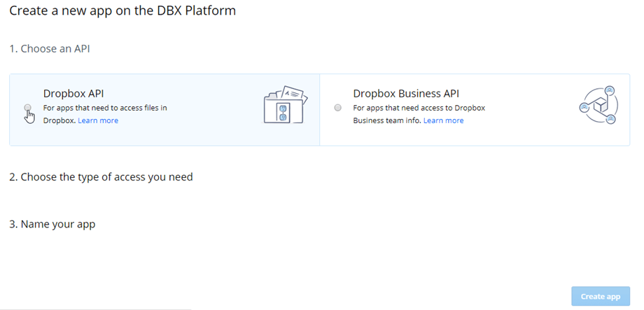644x310 pixels.
Task: Click the top user avatar in Business icon
Action: 609,90
